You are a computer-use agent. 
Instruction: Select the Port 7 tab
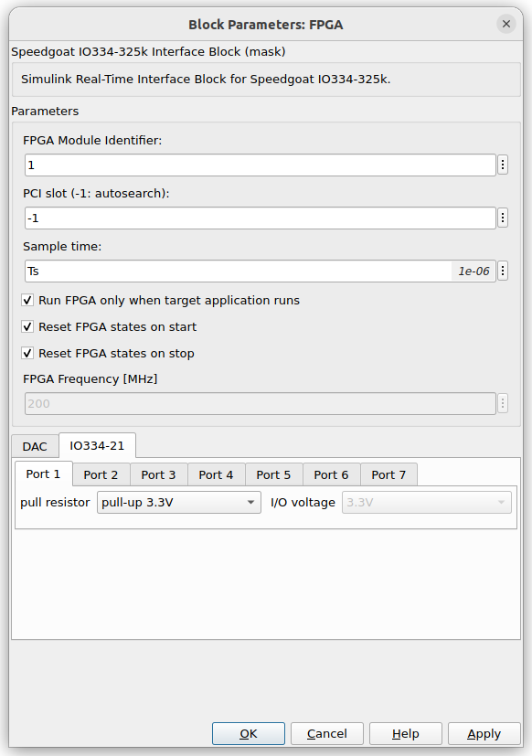pyautogui.click(x=388, y=475)
